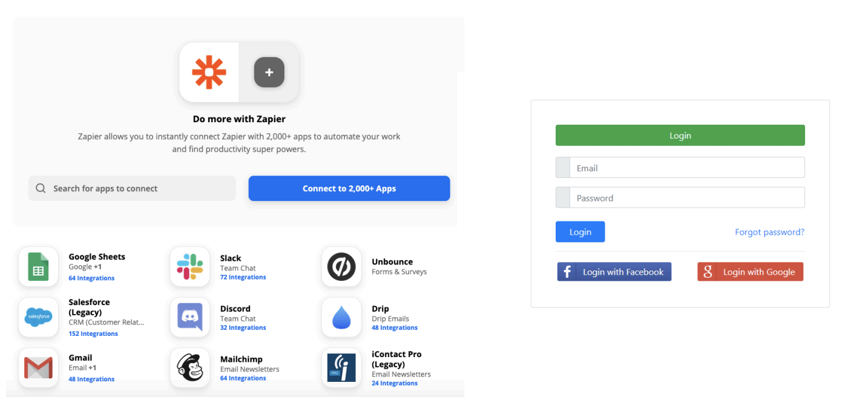Open the Salesforce (Legacy) cloud icon
This screenshot has width=868, height=420.
click(38, 317)
